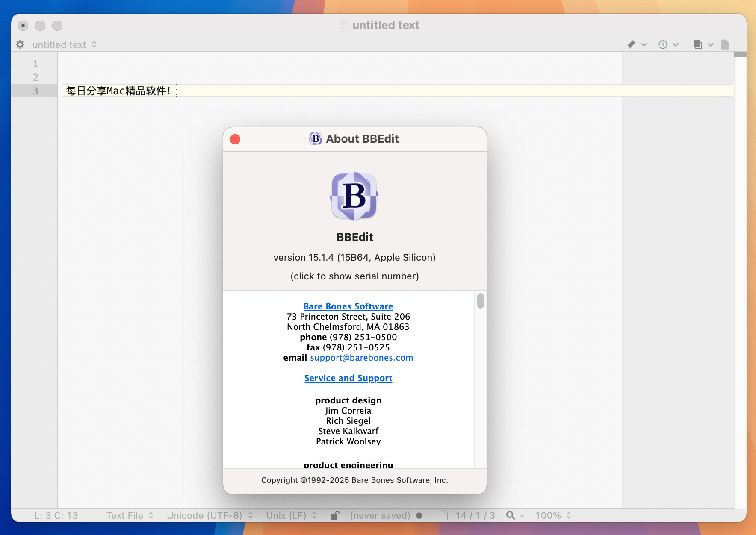The width and height of the screenshot is (756, 535).
Task: Open the Unix (LF) line-break dropdown
Action: click(291, 515)
